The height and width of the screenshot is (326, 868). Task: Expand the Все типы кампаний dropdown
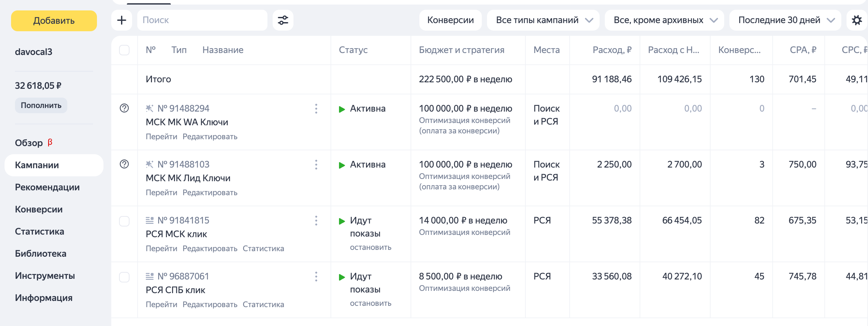[x=543, y=20]
